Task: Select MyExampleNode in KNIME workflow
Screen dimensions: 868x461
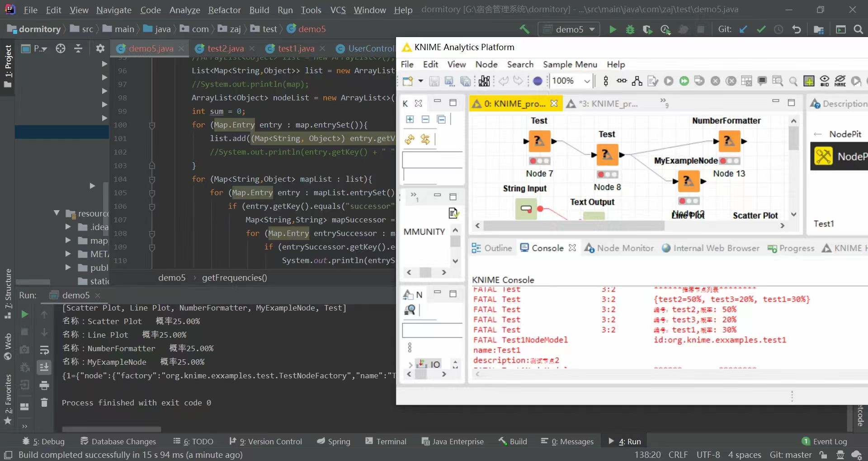Action: 688,181
